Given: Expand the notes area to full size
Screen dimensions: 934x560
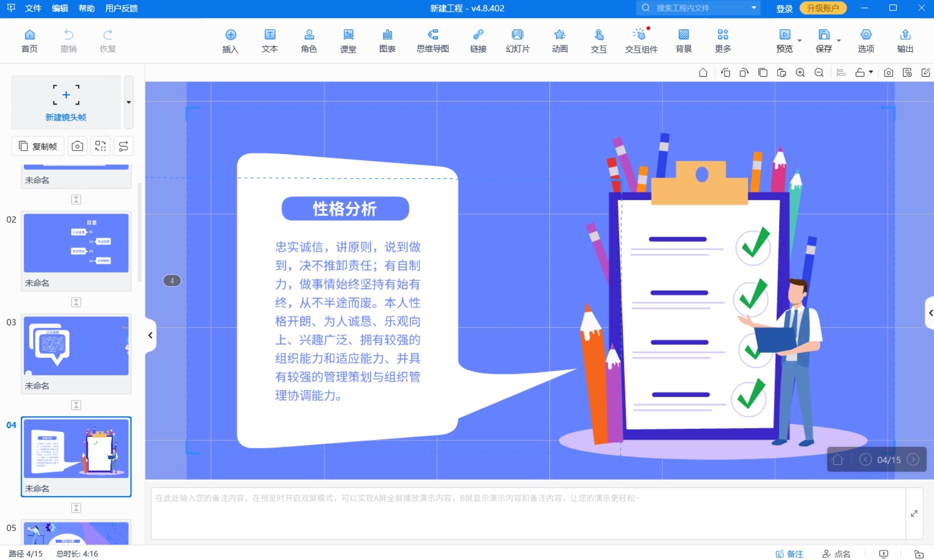Looking at the screenshot, I should click(914, 514).
